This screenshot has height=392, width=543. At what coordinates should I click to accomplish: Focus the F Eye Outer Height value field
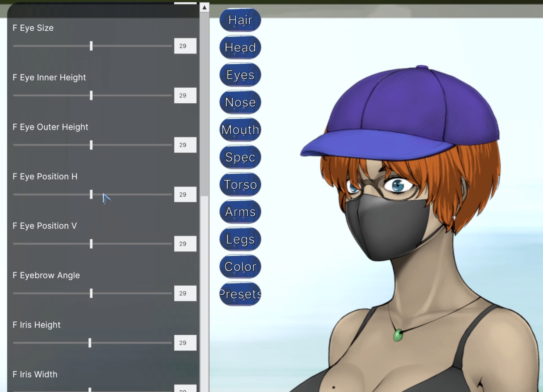(x=185, y=145)
